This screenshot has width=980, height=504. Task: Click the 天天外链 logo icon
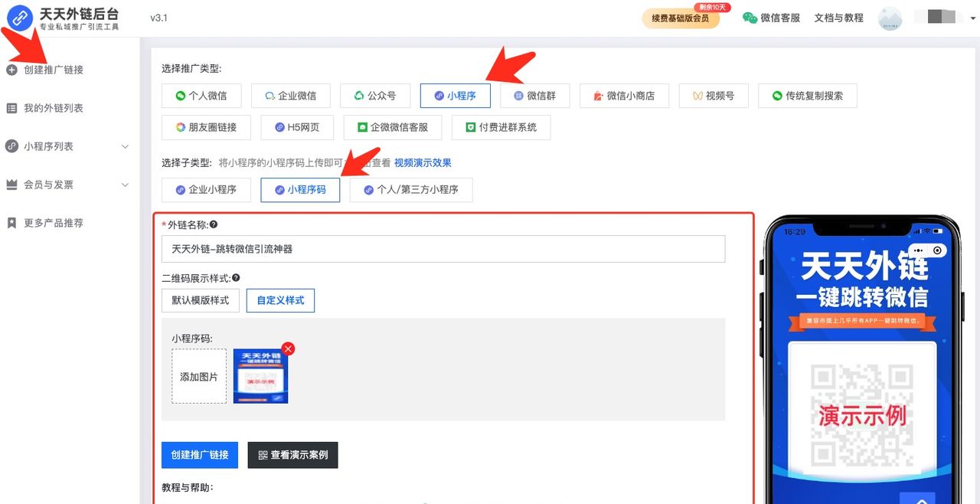point(18,17)
